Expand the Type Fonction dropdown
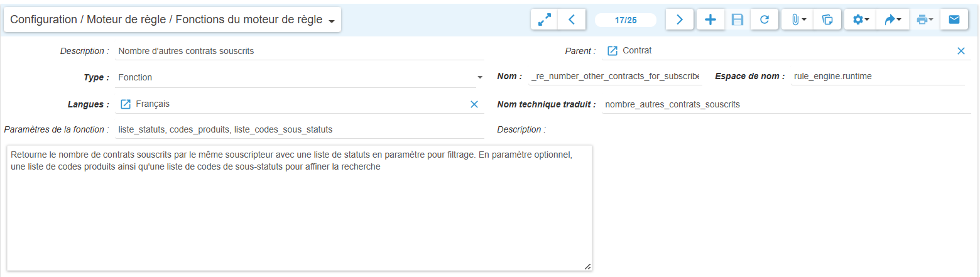 pyautogui.click(x=480, y=77)
